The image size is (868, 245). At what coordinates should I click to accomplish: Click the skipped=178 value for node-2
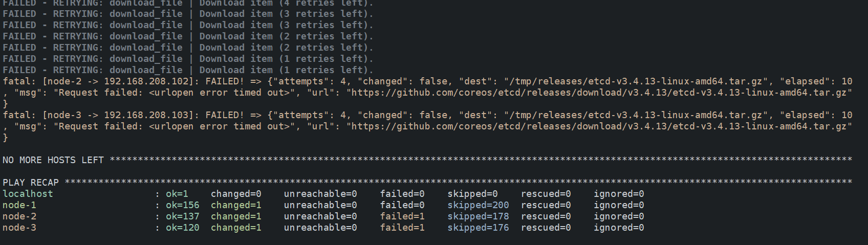coord(478,216)
